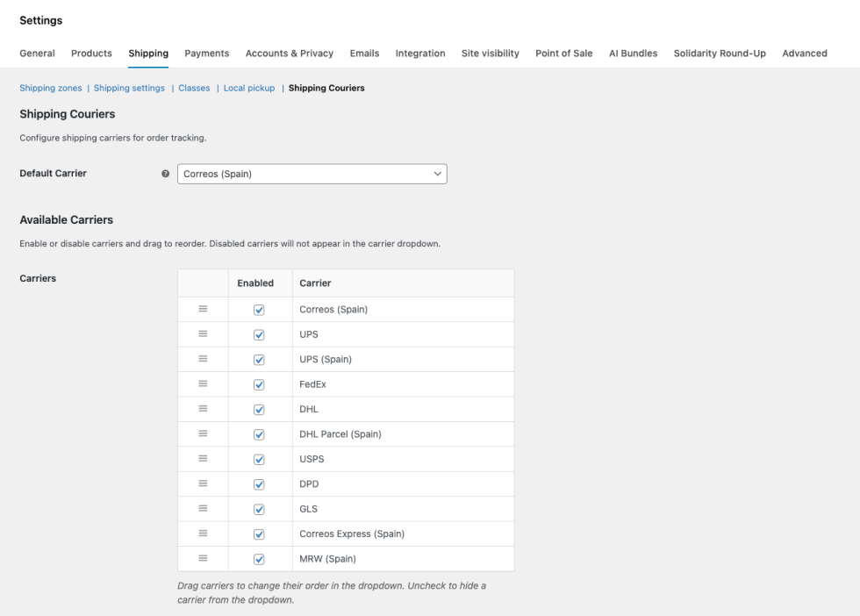Viewport: 860px width, 616px height.
Task: Go to the Shipping zones link
Action: coord(50,88)
